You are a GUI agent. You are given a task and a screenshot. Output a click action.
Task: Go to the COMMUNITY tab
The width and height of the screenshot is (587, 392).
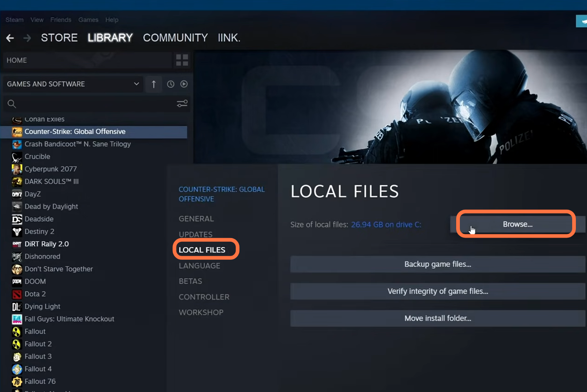[x=175, y=38]
